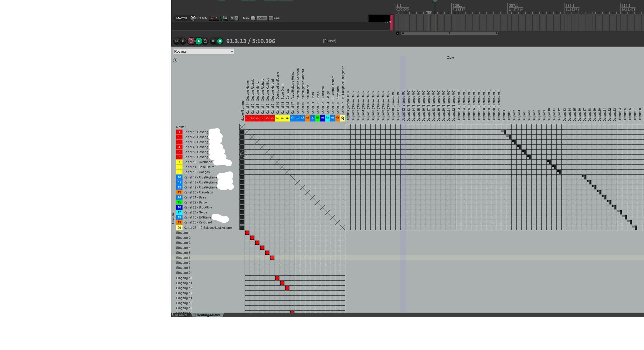Select source track Kanal 26 - Keyboard
Screen dimensions: 644x350
(198, 222)
